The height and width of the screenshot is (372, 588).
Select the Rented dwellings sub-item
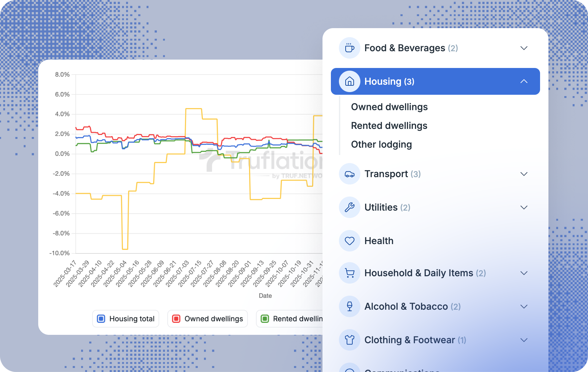tap(389, 126)
